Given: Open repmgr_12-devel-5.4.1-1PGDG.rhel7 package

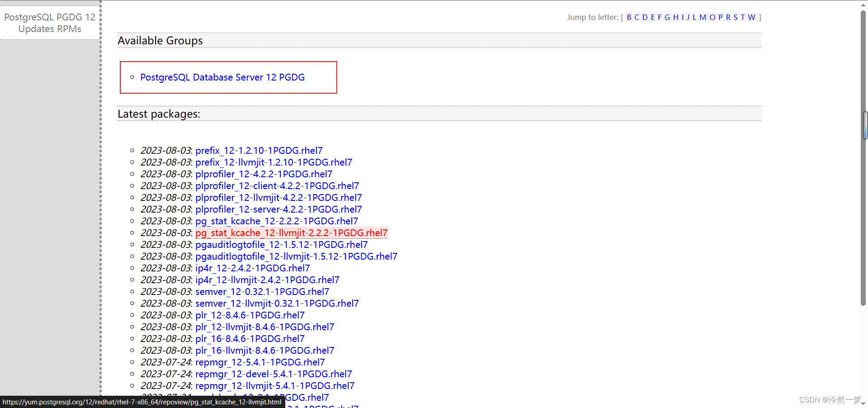Looking at the screenshot, I should tap(274, 374).
